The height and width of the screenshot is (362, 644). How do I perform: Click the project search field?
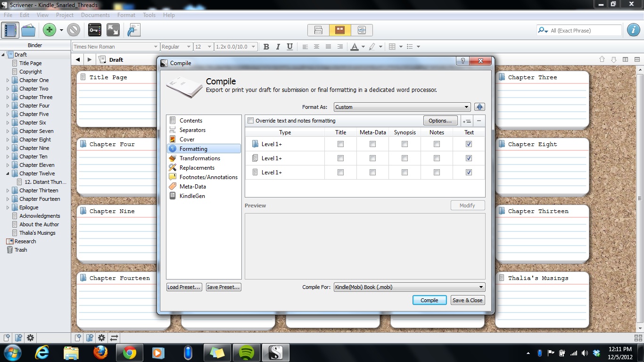pos(585,31)
